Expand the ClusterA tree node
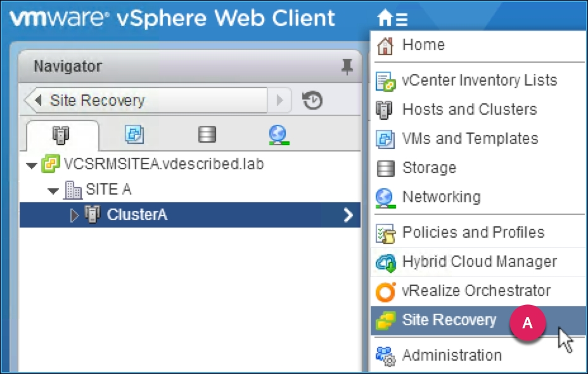This screenshot has width=588, height=374. [x=74, y=216]
